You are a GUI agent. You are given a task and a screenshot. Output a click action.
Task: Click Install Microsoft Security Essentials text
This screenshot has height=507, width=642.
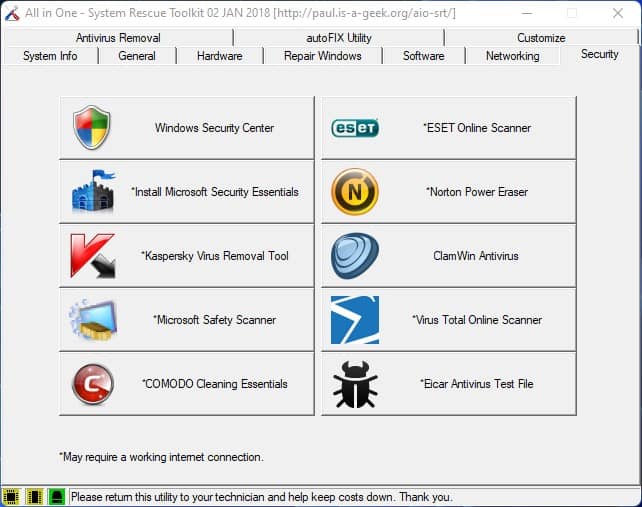215,192
